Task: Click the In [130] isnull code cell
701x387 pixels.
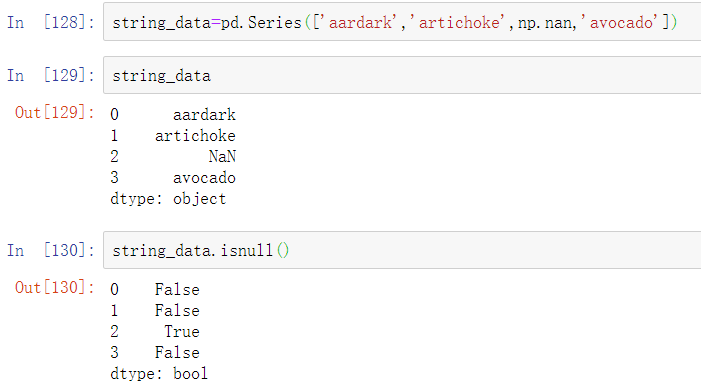Action: coord(402,250)
